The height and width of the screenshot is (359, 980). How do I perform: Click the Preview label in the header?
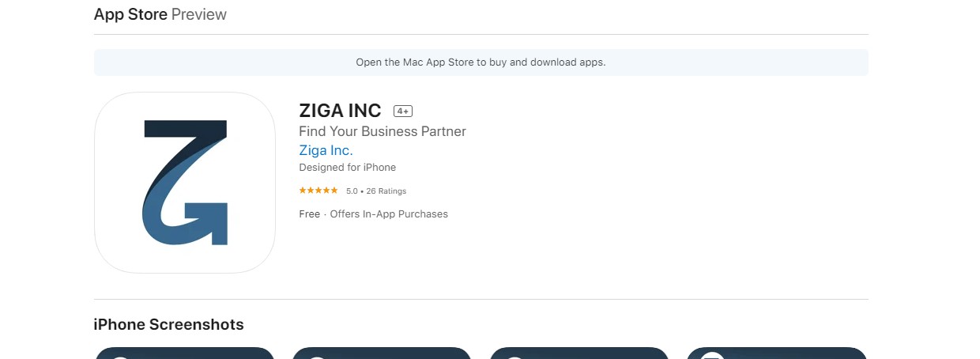tap(199, 14)
